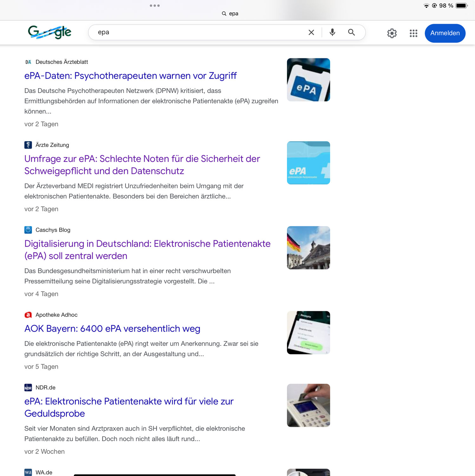Open the 'Umfrage zur ePA' article link

point(142,165)
